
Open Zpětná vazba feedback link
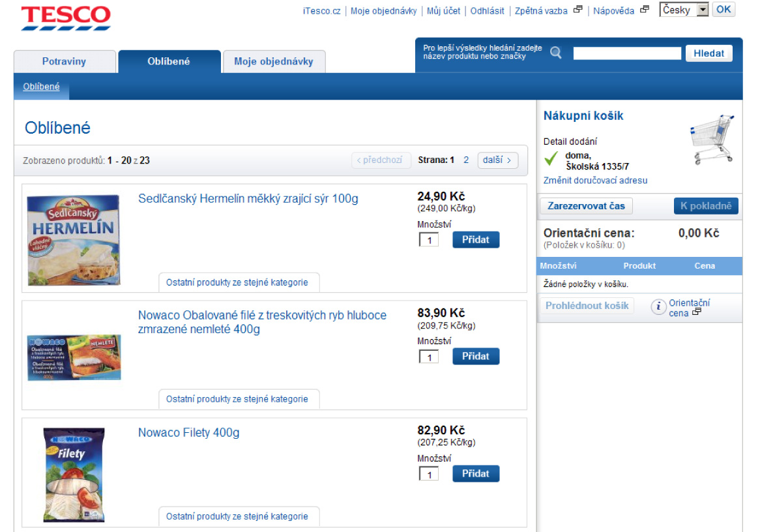pos(541,11)
